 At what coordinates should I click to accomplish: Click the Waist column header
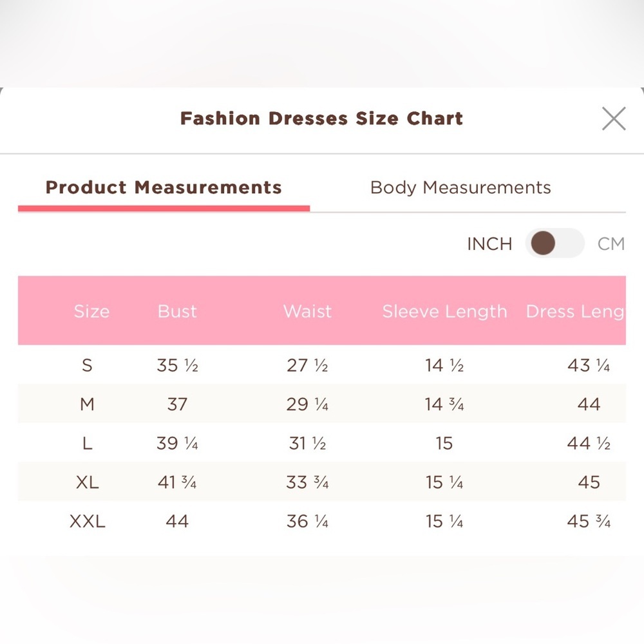pyautogui.click(x=307, y=311)
